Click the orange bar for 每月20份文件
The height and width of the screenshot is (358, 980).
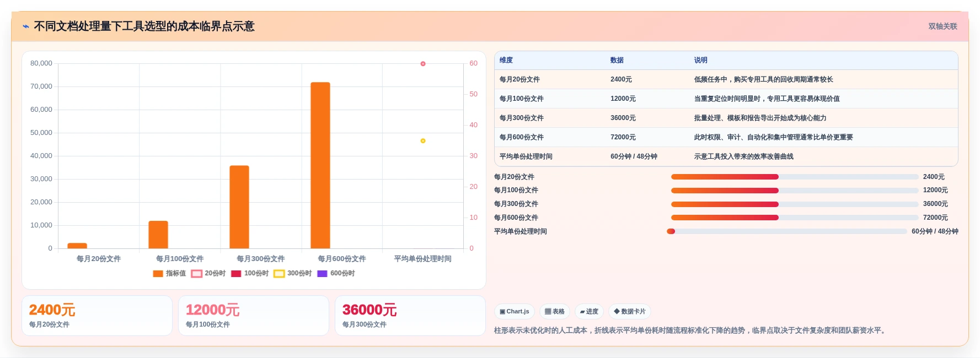(x=77, y=246)
